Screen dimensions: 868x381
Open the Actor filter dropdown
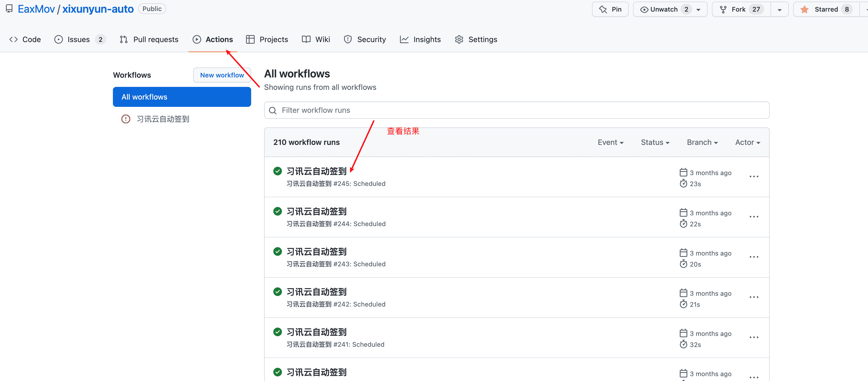tap(747, 142)
